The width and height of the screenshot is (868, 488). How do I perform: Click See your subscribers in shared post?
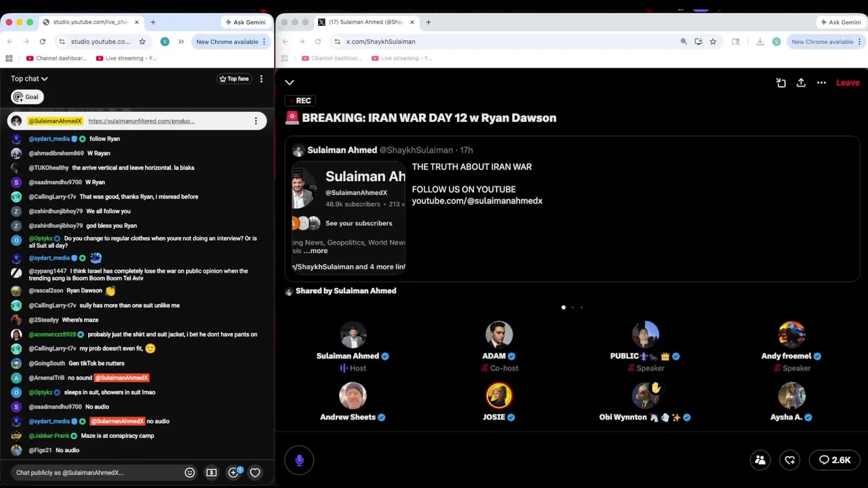click(359, 223)
